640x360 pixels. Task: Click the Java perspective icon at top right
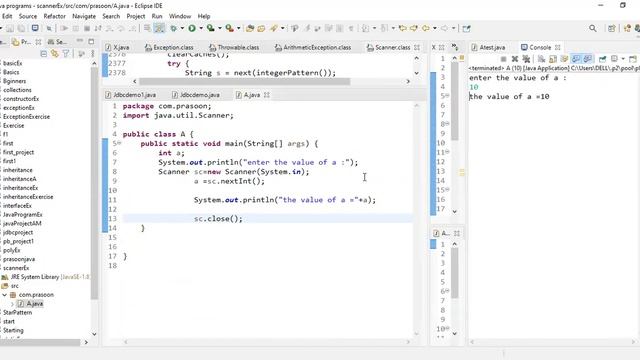[x=627, y=28]
